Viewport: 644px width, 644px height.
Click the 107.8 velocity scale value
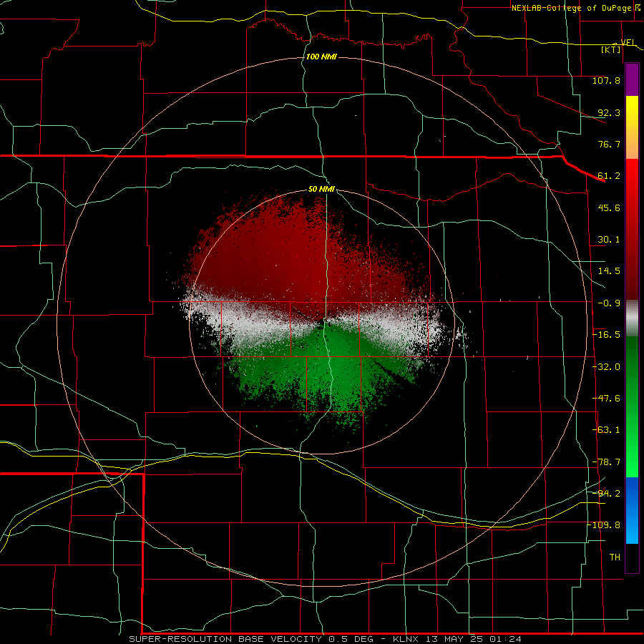pyautogui.click(x=606, y=80)
